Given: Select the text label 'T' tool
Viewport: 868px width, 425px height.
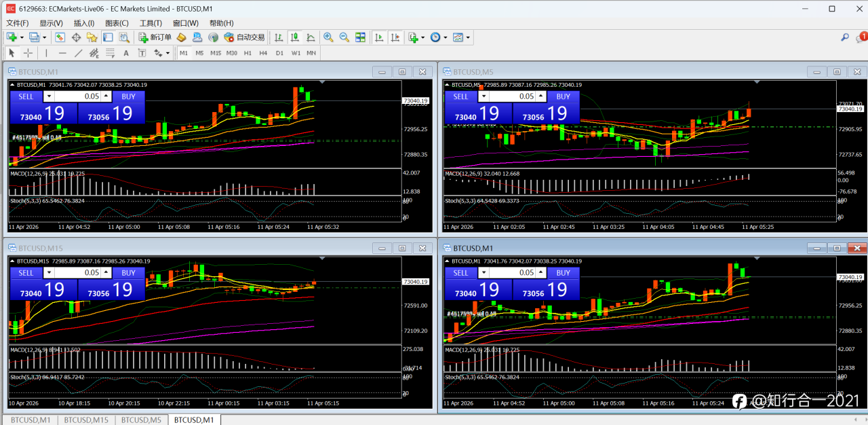Looking at the screenshot, I should click(x=142, y=53).
